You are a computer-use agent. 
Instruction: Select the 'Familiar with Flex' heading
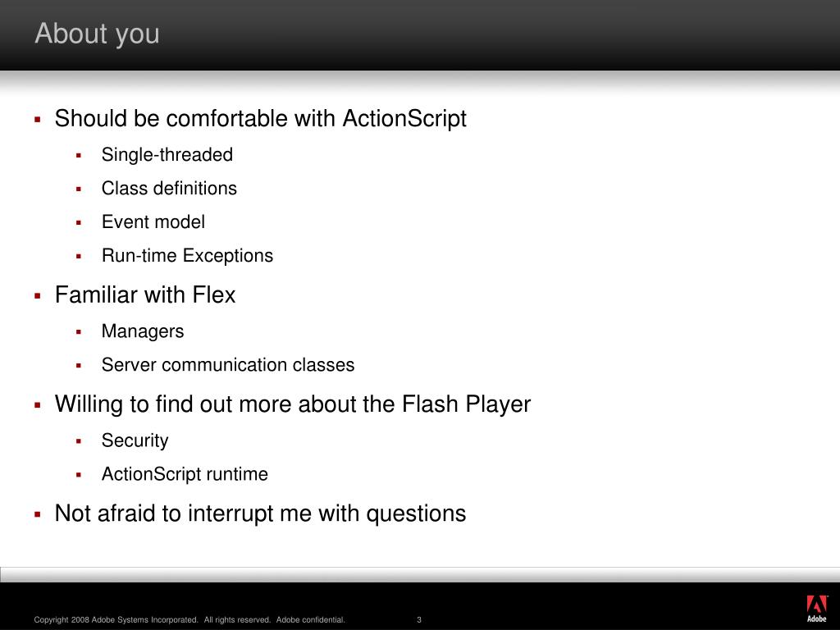(145, 294)
